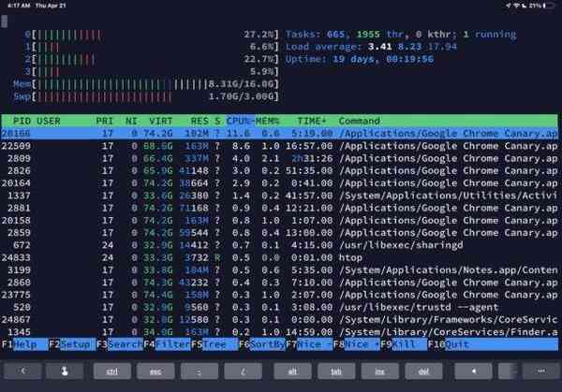Click the Mem meter bar showing 8.31G/16.0G
The image size is (562, 392).
click(145, 84)
